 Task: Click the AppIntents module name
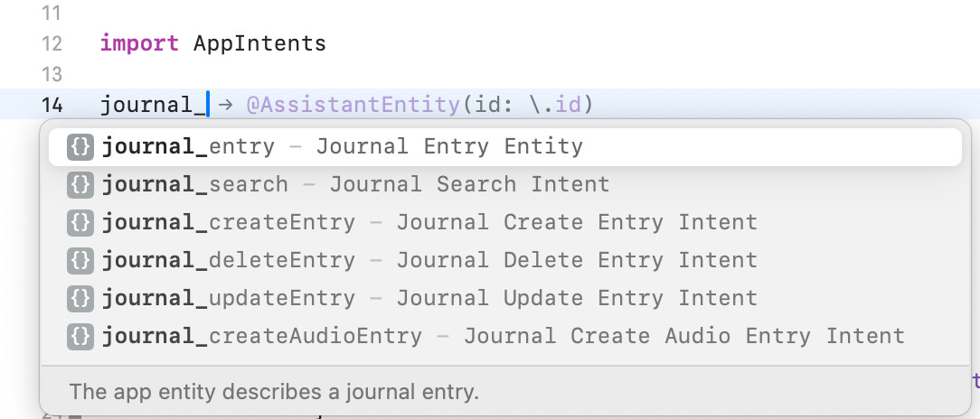click(259, 43)
